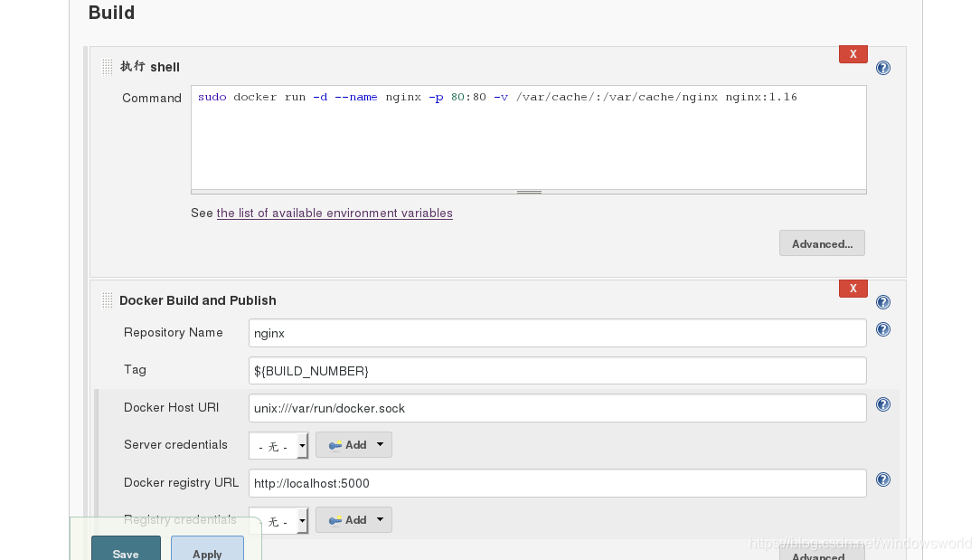
Task: Add new Registry credentials
Action: point(353,520)
